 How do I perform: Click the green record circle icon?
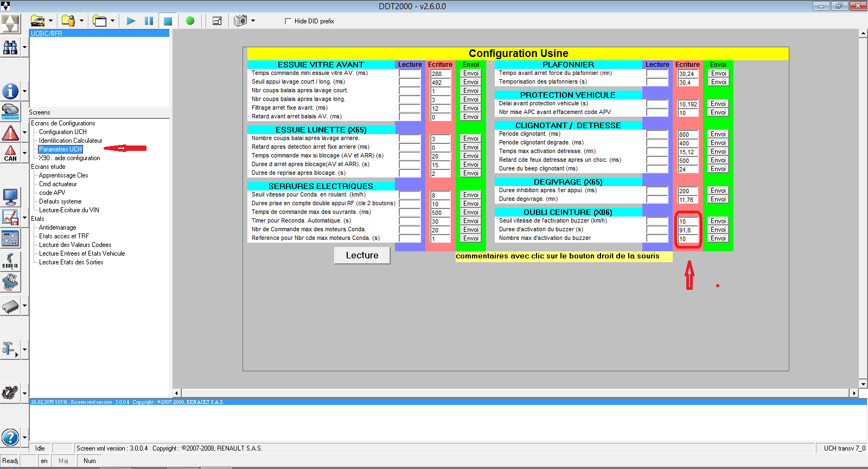point(190,21)
